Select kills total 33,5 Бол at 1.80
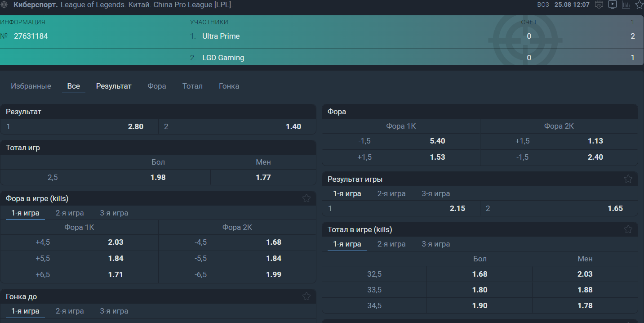The image size is (644, 323). (480, 290)
